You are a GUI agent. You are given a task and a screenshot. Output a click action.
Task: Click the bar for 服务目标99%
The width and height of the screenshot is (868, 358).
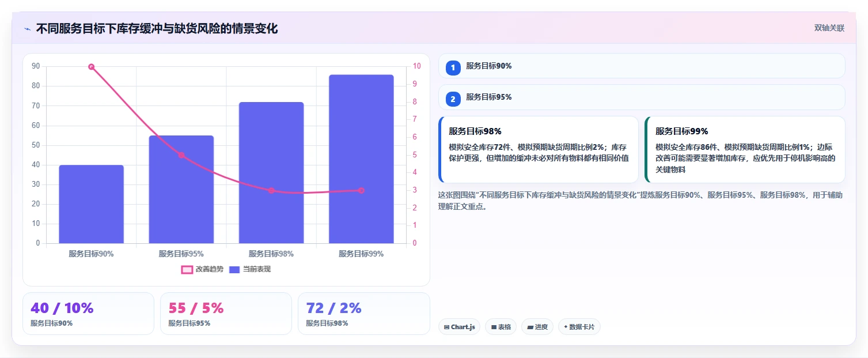[x=361, y=159]
